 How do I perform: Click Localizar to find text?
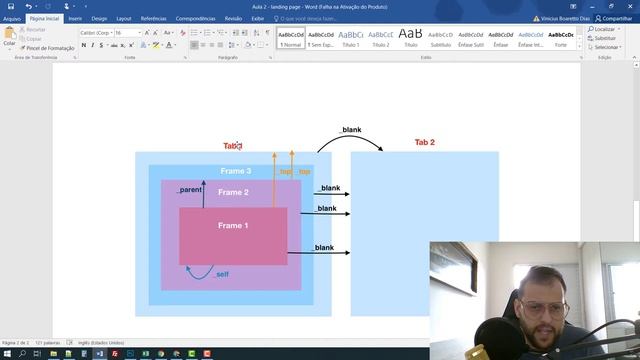coord(604,29)
